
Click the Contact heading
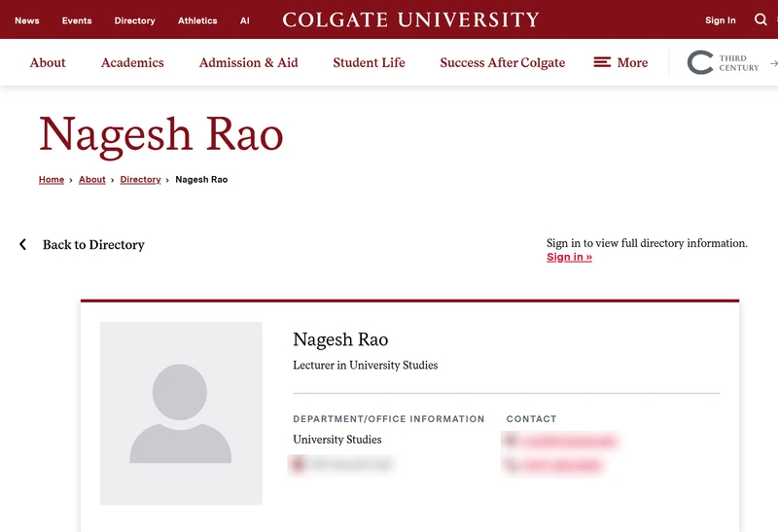click(531, 419)
